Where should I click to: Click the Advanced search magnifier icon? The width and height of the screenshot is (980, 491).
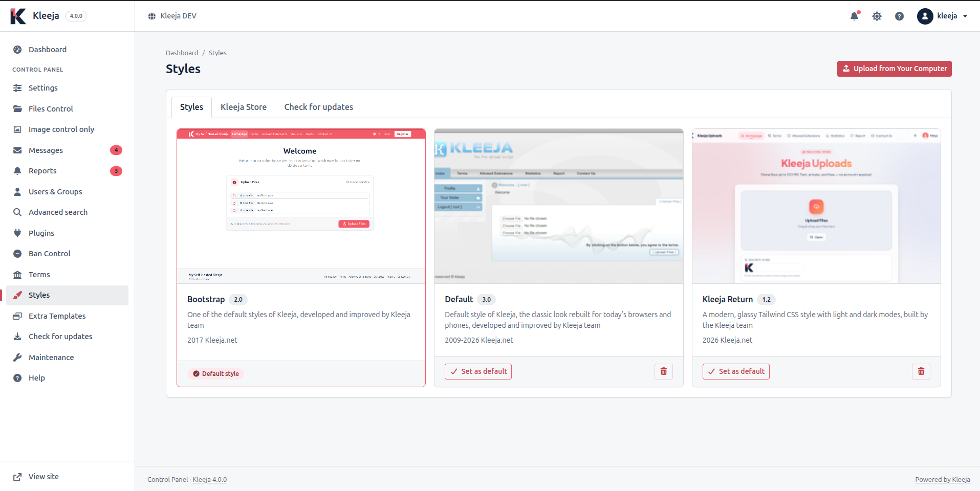[x=17, y=212]
